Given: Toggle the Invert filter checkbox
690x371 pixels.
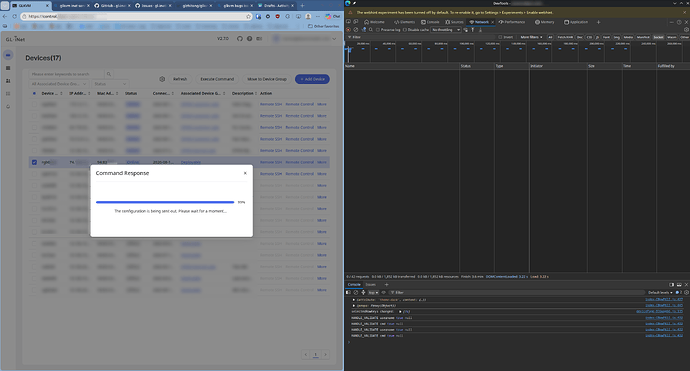Looking at the screenshot, I should coord(500,37).
